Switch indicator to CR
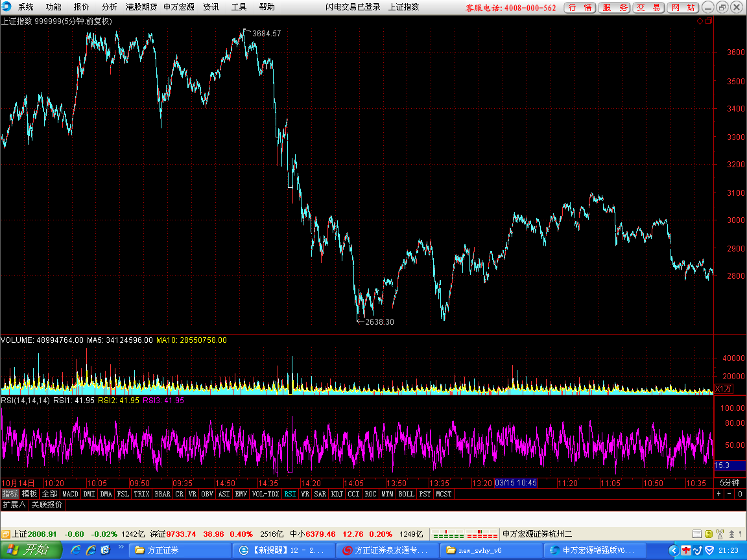This screenshot has height=560, width=747. pyautogui.click(x=179, y=494)
